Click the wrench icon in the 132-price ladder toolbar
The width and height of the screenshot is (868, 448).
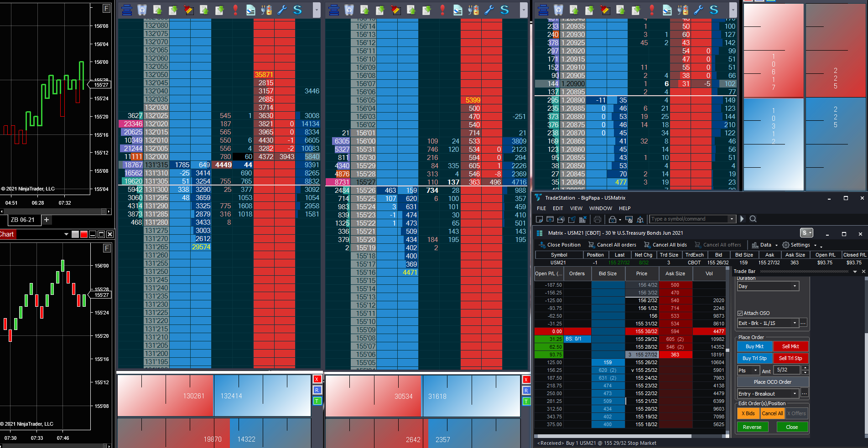(282, 10)
